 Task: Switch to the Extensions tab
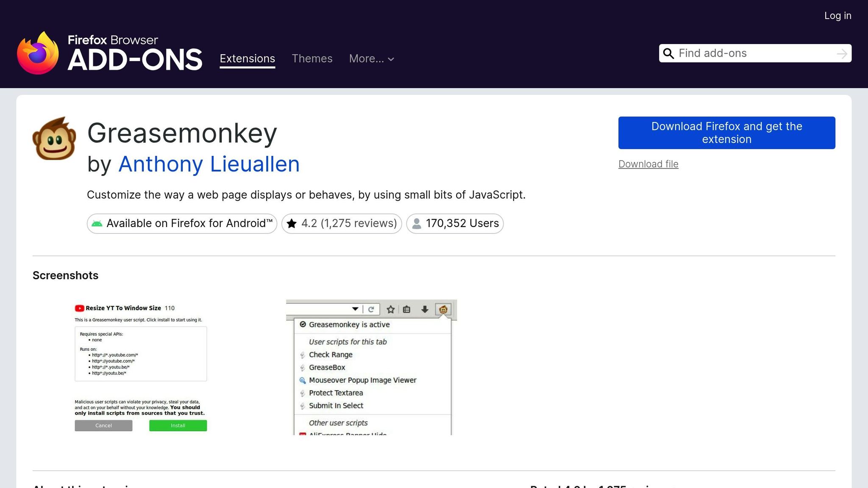click(247, 58)
